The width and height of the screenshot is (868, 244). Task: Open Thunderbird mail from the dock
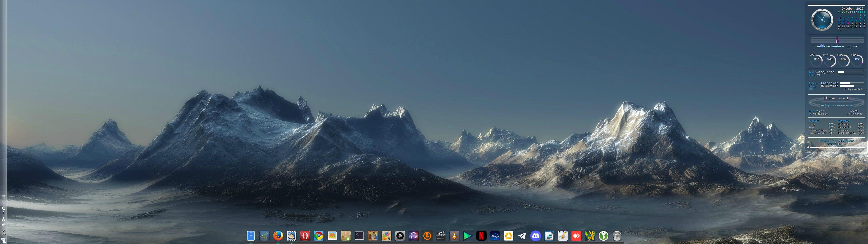[x=291, y=236]
